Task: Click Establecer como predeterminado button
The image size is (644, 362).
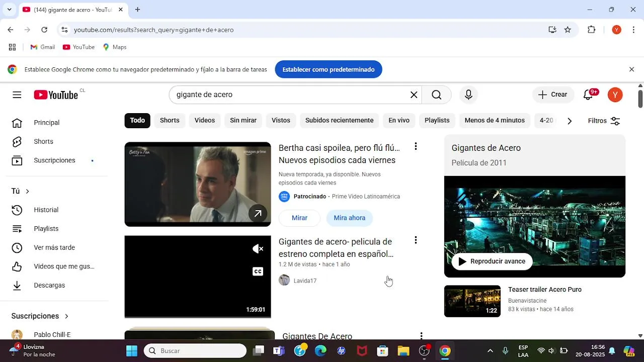Action: coord(329,69)
